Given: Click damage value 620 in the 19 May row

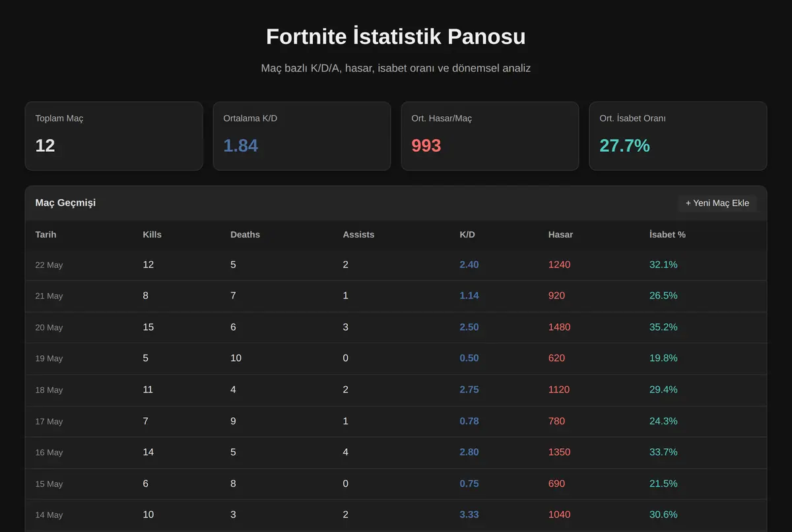Looking at the screenshot, I should (x=557, y=358).
